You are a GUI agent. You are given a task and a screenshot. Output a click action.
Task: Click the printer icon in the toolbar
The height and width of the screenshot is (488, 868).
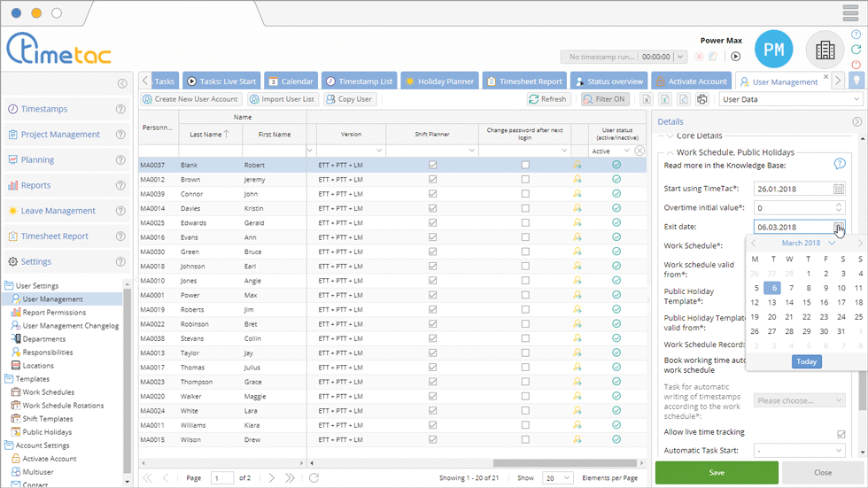(703, 100)
